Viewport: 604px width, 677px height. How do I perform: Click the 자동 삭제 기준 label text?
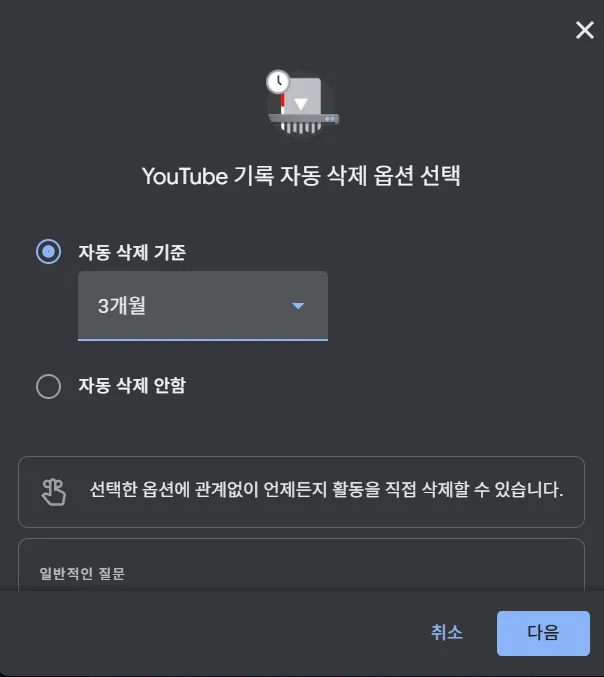pos(132,252)
